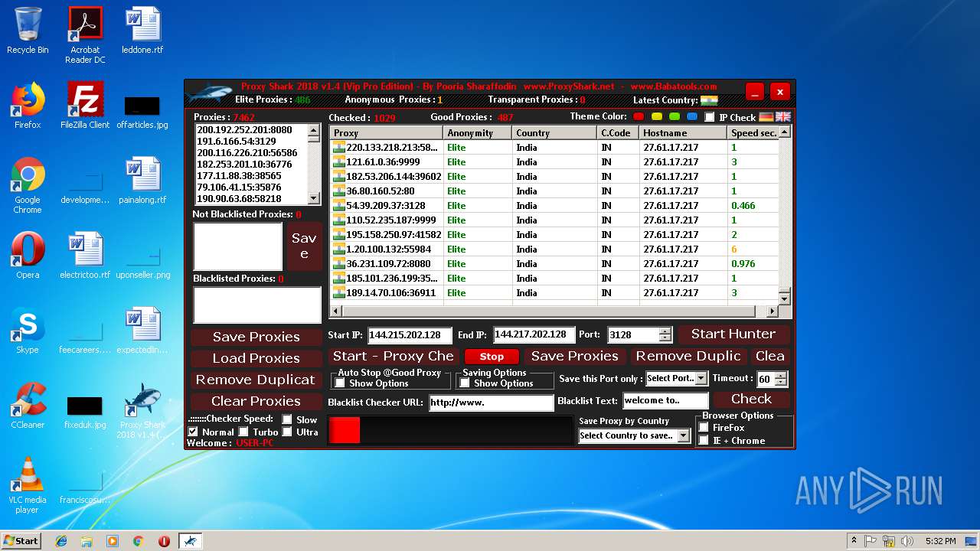This screenshot has height=551, width=980.
Task: Launch the Skype desktop shortcut
Action: [x=28, y=331]
